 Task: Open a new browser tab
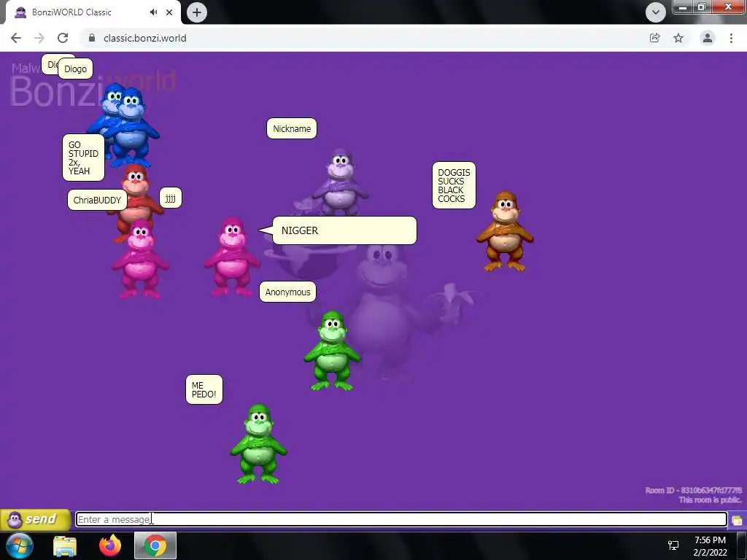pyautogui.click(x=197, y=12)
